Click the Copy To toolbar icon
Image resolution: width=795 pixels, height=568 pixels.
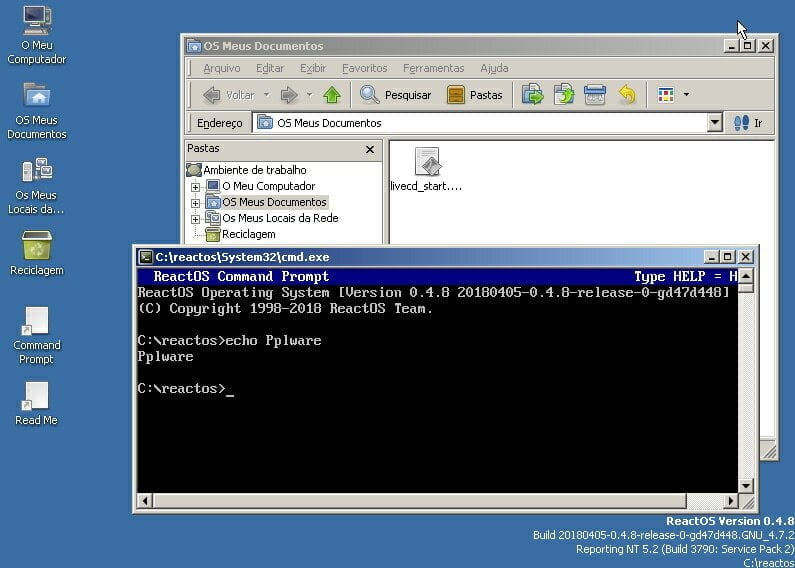click(564, 95)
